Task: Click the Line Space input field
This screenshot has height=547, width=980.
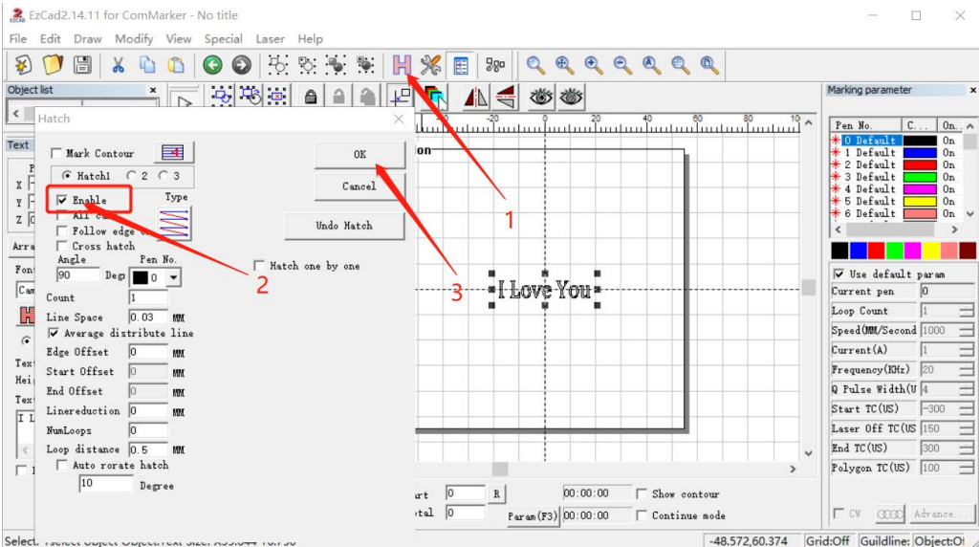Action: [x=148, y=317]
